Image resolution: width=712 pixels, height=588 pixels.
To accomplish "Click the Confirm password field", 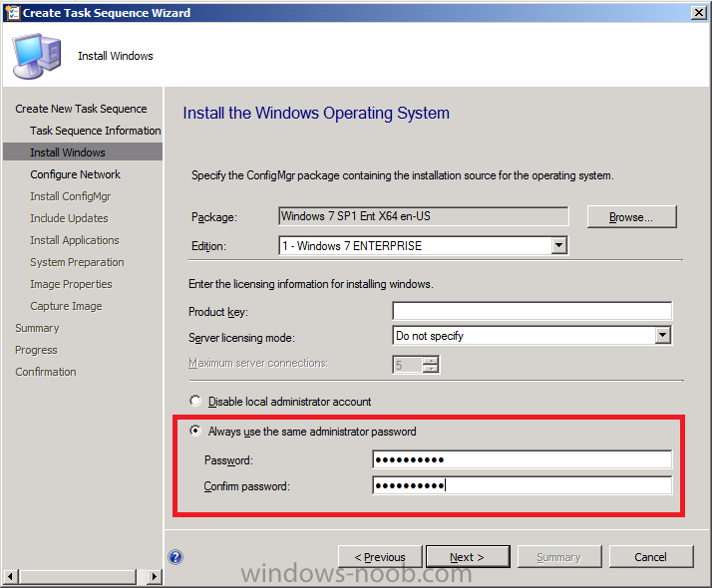I will (522, 485).
